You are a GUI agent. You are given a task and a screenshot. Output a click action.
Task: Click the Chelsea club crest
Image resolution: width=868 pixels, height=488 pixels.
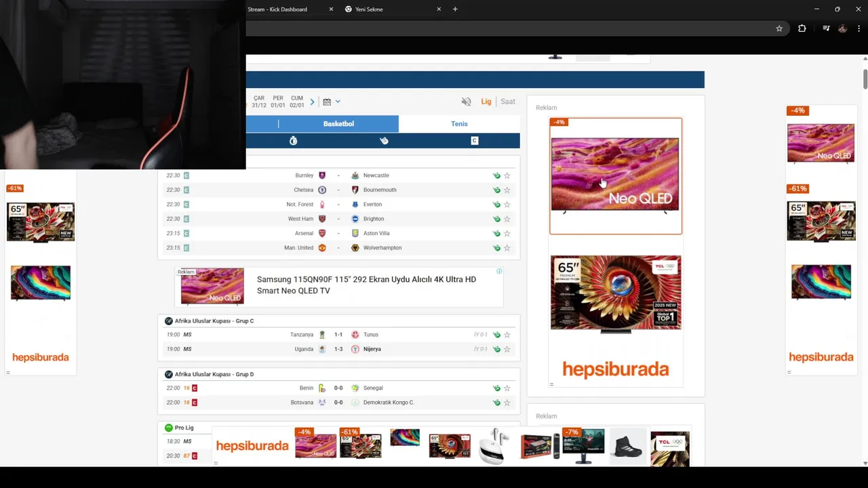tap(322, 190)
